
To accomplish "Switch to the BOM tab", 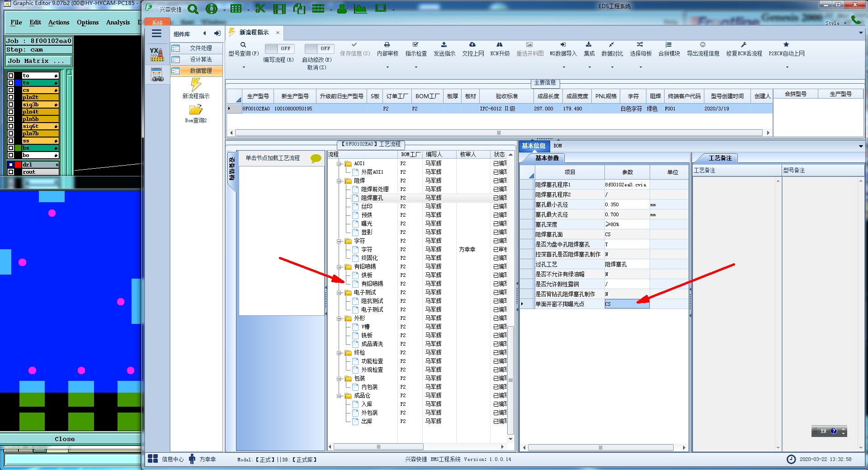I will [557, 146].
